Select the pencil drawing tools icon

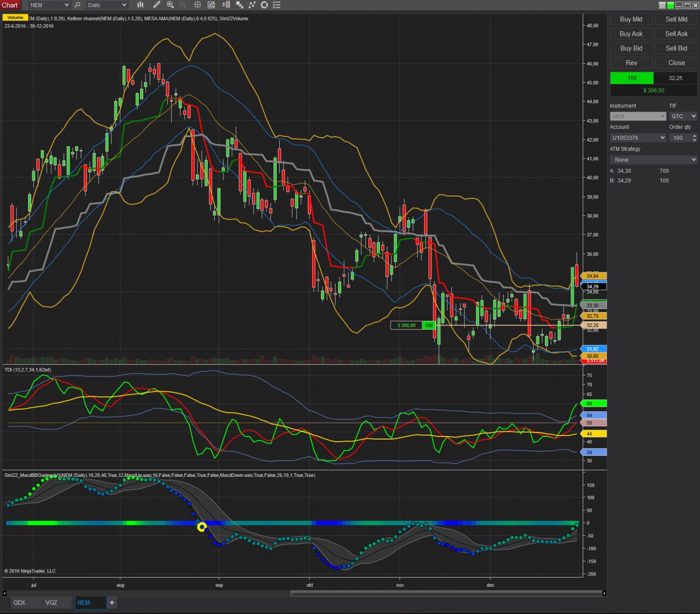[156, 5]
